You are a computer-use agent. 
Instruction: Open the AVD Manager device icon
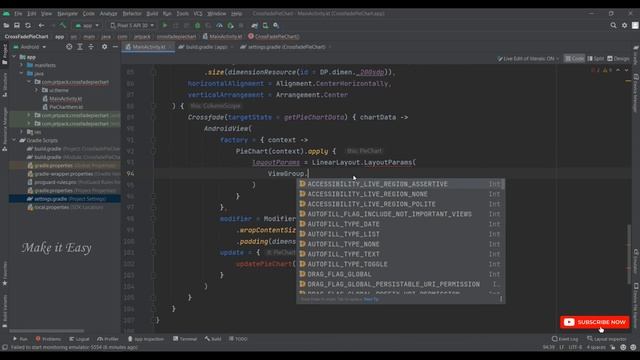pos(265,25)
